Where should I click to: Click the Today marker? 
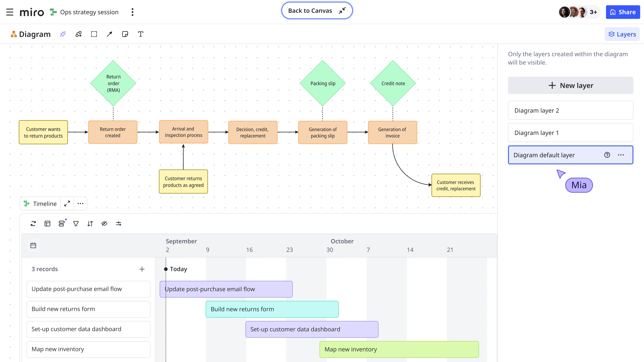(176, 269)
